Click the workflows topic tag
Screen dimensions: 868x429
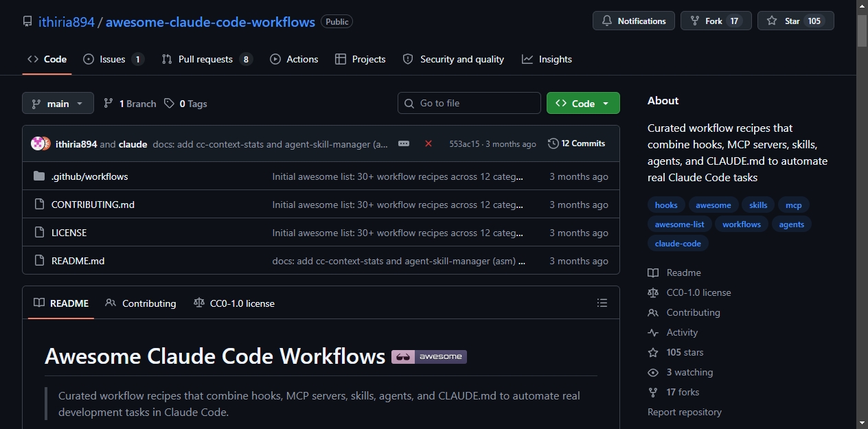[742, 224]
